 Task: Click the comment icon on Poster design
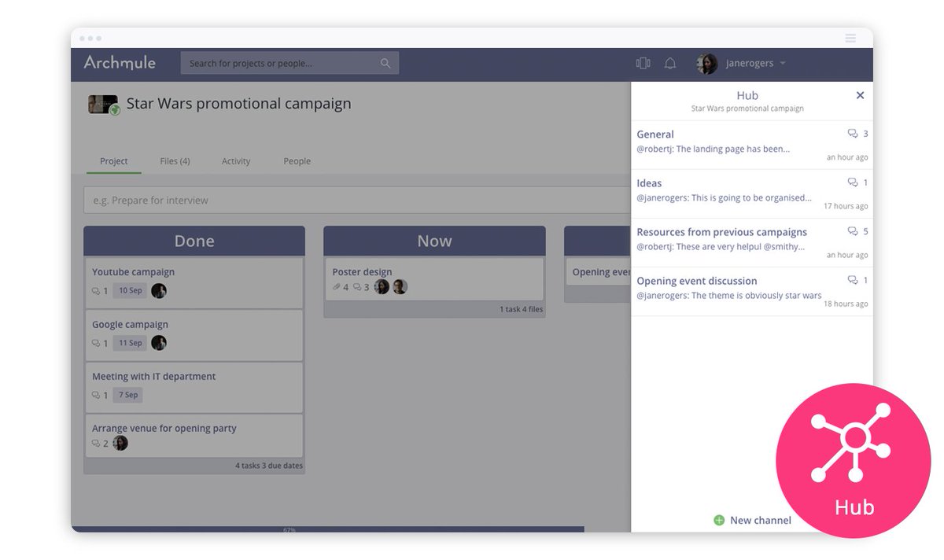[x=357, y=287]
